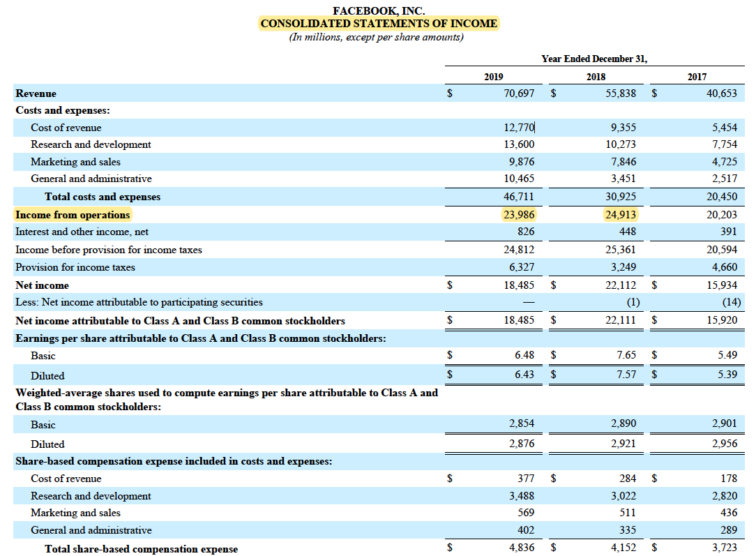Image resolution: width=756 pixels, height=556 pixels.
Task: Select share-based Marketing and sales 2017 value 436
Action: pyautogui.click(x=729, y=513)
